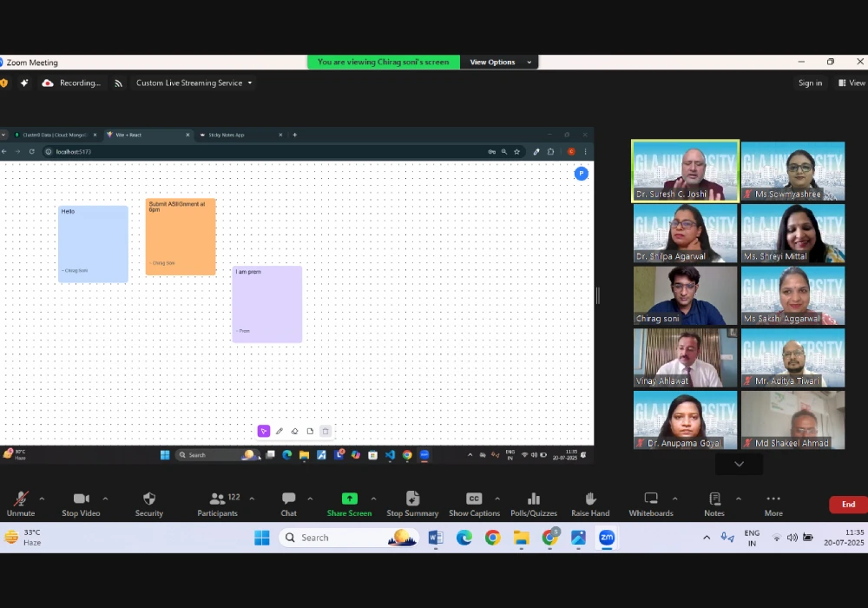
Task: Open the Participants panel
Action: click(217, 499)
